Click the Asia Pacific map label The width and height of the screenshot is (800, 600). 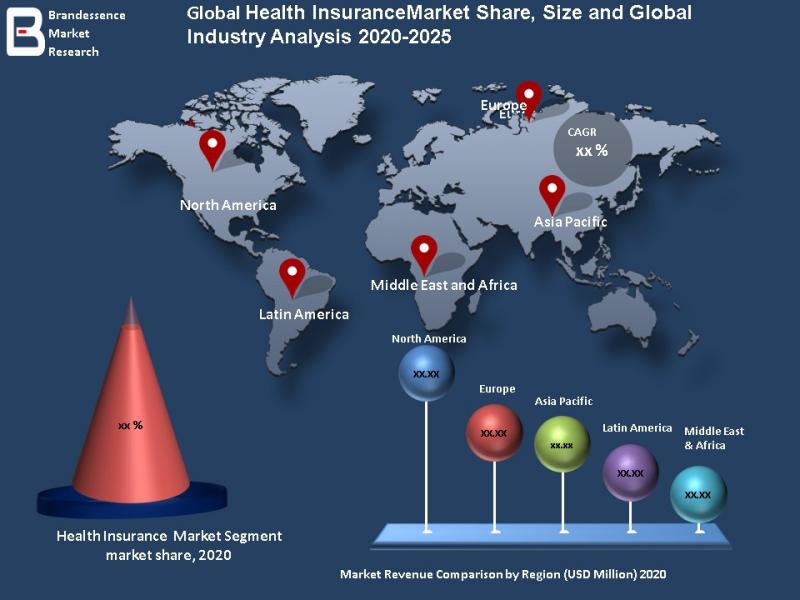[x=570, y=222]
